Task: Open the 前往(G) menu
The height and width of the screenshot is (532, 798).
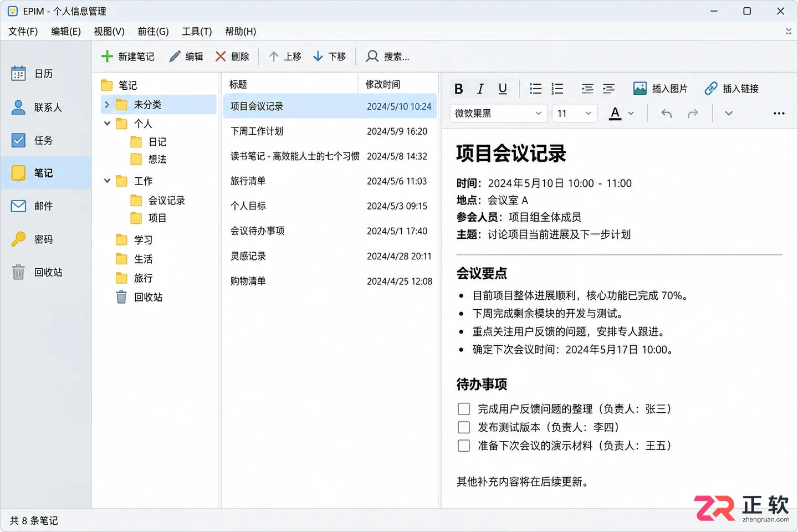Action: point(153,32)
